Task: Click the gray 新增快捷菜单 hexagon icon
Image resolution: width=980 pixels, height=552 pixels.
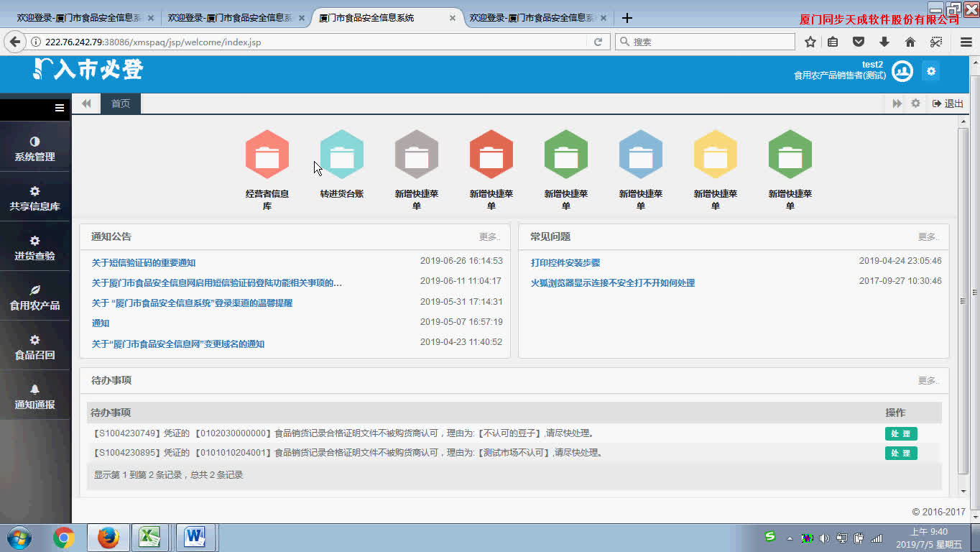Action: click(x=417, y=155)
